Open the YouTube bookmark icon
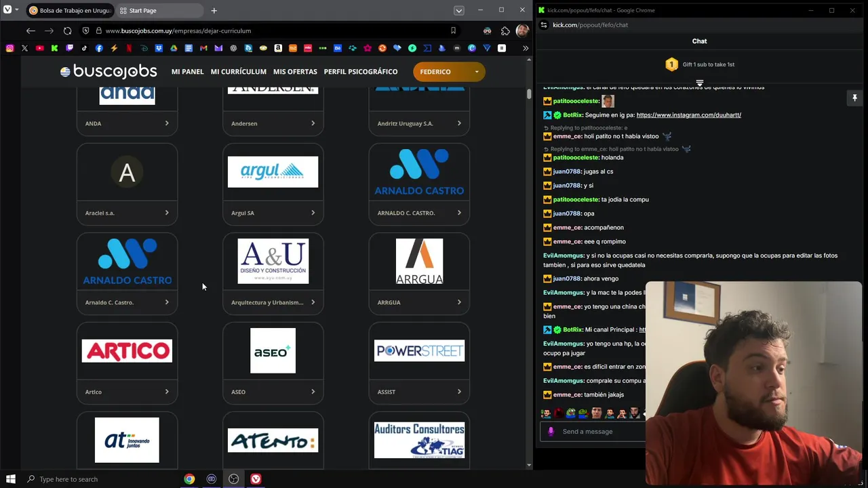Screen dimensions: 868x488 coord(39,48)
